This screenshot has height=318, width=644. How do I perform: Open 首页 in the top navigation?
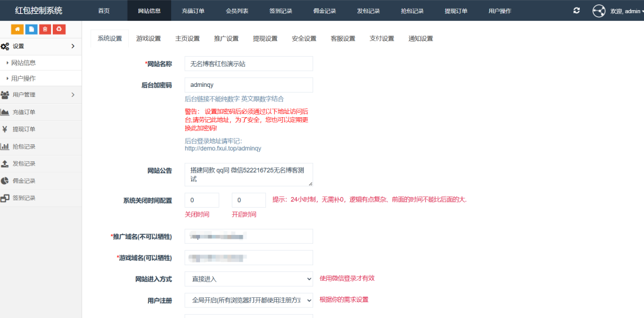104,11
